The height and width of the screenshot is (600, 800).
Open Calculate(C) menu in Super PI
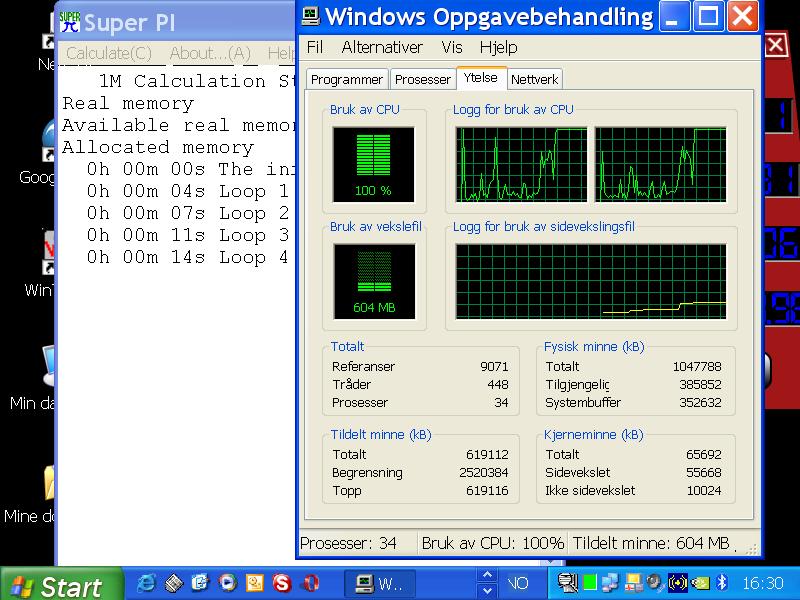109,53
